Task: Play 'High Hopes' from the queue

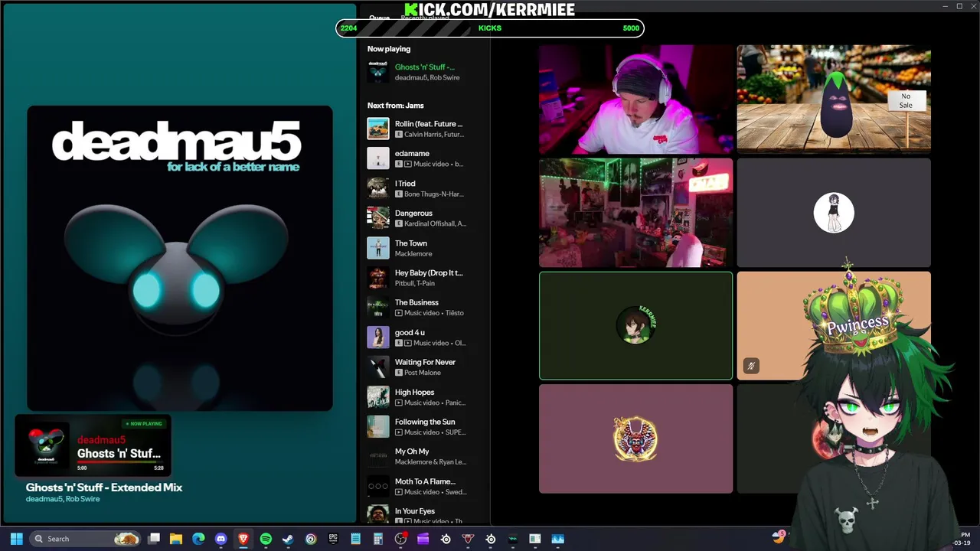Action: pos(424,397)
